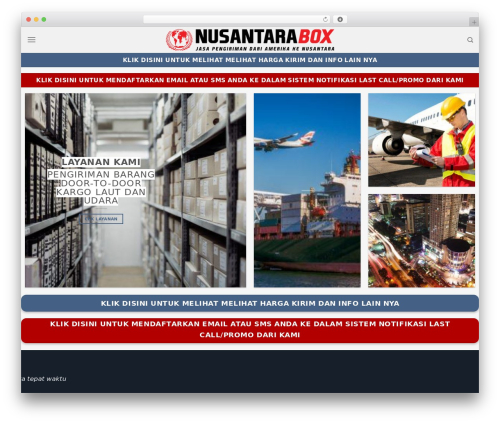
Task: Click the browser address bar
Action: pos(237,20)
